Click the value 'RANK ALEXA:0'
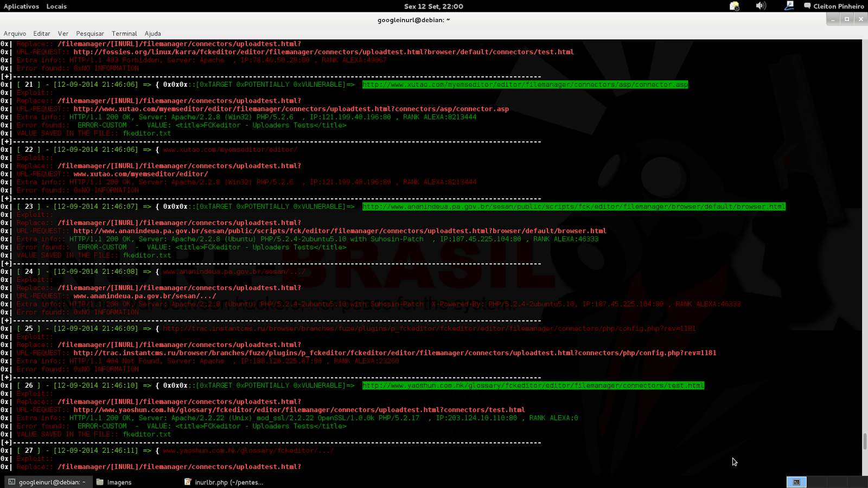Screen dimensions: 868x488 (x=553, y=418)
